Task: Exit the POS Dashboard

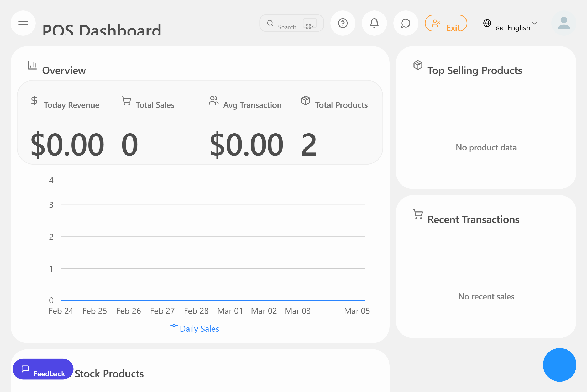Action: click(446, 23)
